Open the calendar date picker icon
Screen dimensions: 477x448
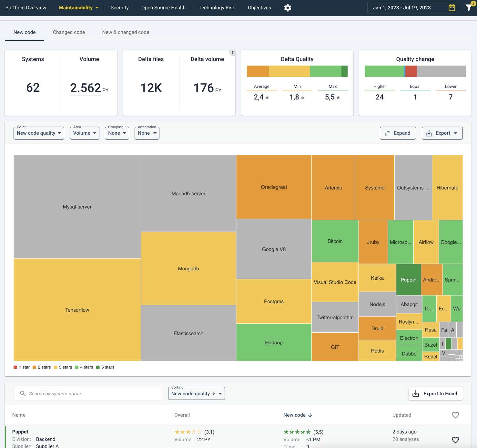452,8
